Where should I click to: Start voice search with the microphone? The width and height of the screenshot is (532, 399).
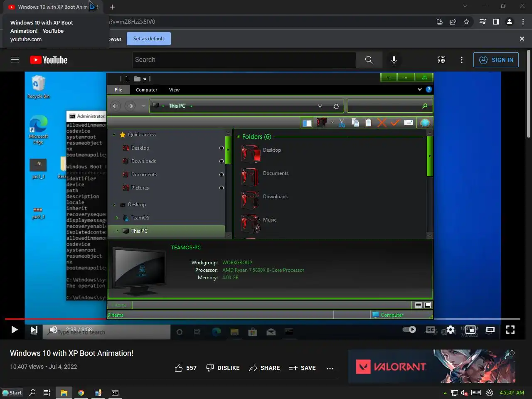[394, 60]
